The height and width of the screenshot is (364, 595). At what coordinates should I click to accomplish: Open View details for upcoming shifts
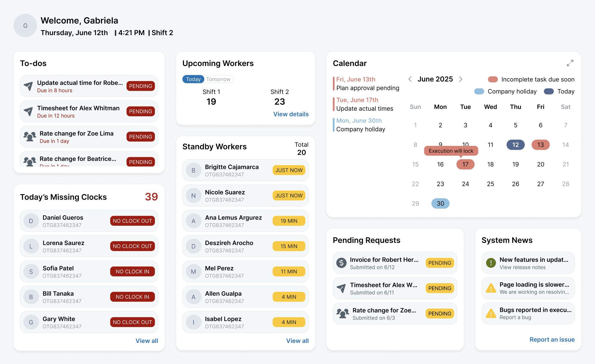tap(291, 114)
